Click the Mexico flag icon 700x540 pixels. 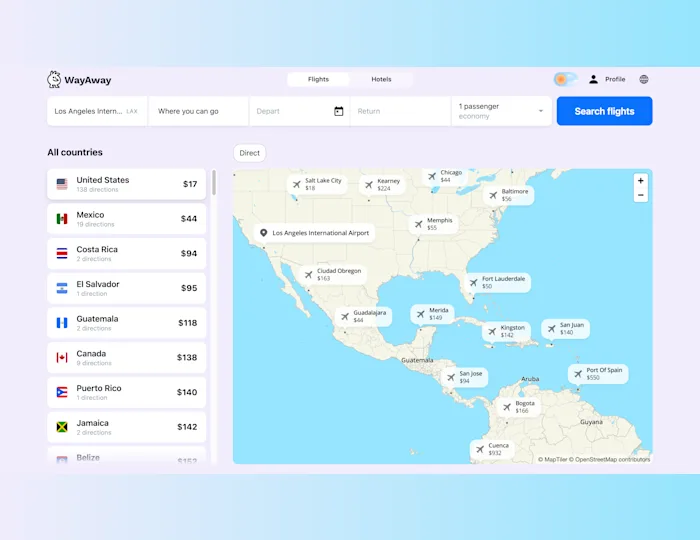(62, 219)
